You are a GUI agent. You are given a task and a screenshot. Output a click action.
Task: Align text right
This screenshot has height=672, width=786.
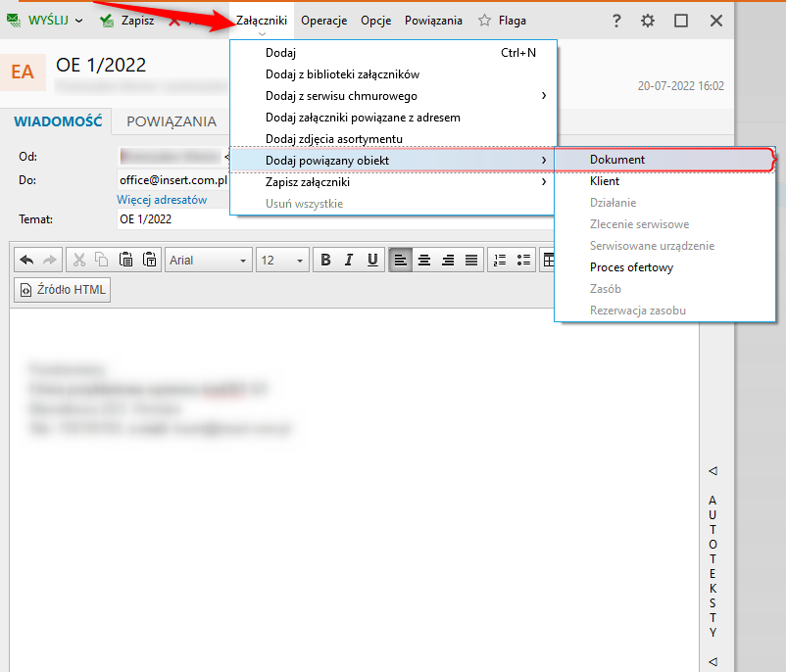[x=448, y=260]
